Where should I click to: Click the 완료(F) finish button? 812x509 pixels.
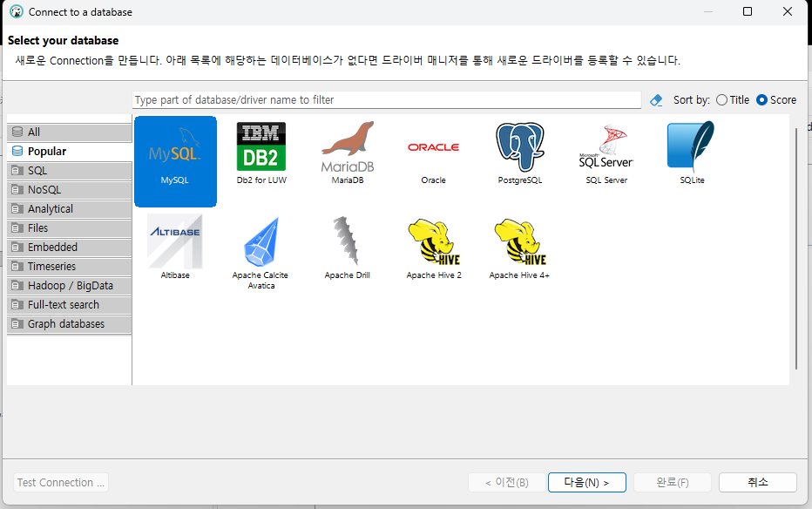click(x=673, y=482)
